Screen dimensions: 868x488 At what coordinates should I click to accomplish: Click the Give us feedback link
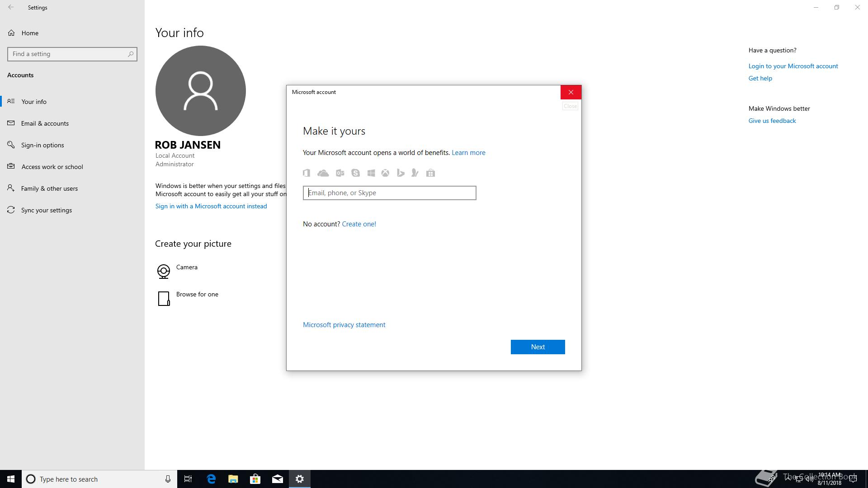[772, 121]
